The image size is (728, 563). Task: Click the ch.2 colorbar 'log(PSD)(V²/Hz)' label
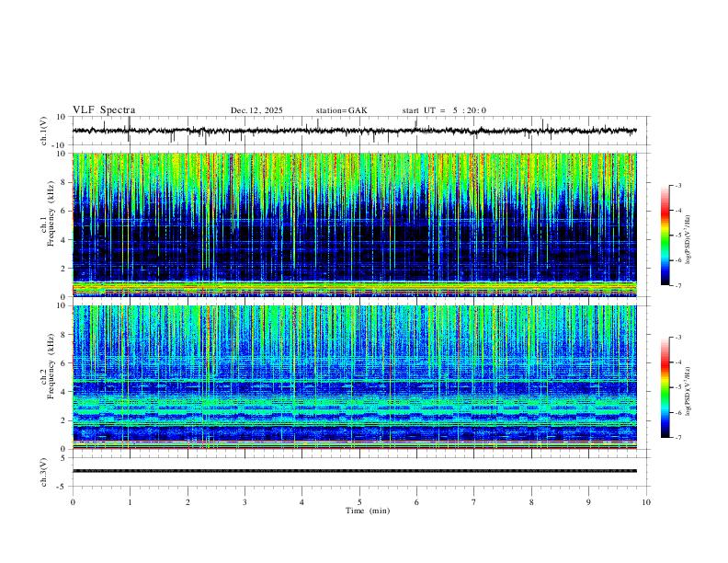tap(688, 391)
